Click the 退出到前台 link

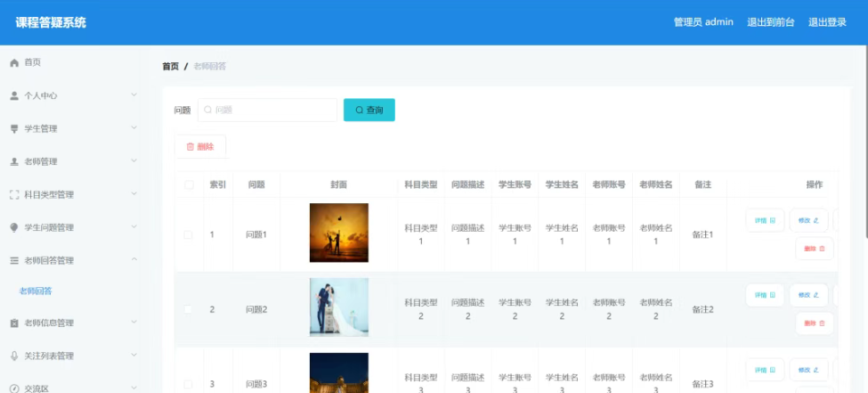[771, 22]
